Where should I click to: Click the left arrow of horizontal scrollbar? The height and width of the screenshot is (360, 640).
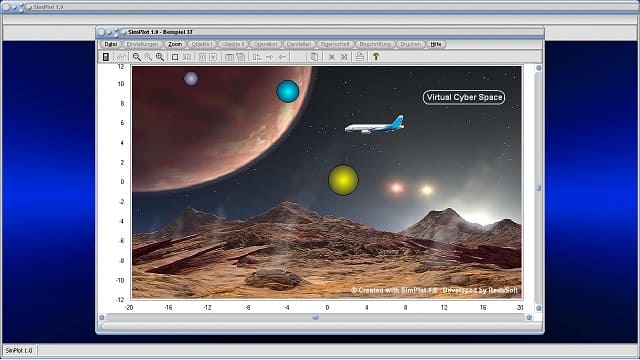102,317
